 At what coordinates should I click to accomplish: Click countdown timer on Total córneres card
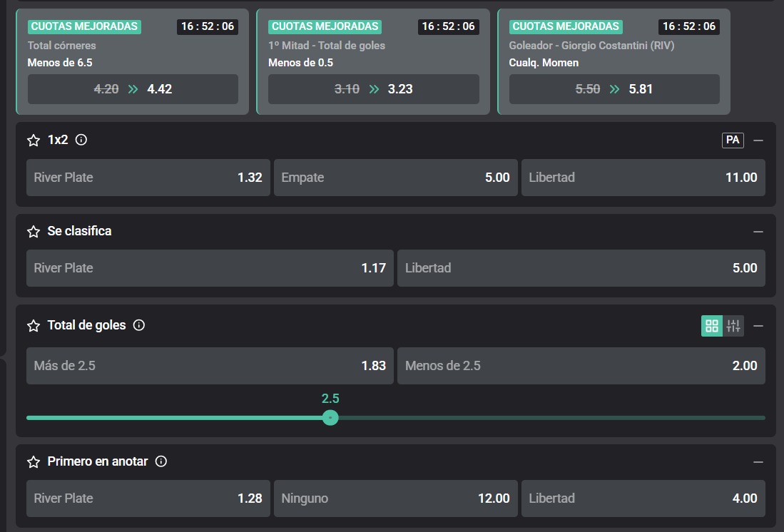click(208, 26)
